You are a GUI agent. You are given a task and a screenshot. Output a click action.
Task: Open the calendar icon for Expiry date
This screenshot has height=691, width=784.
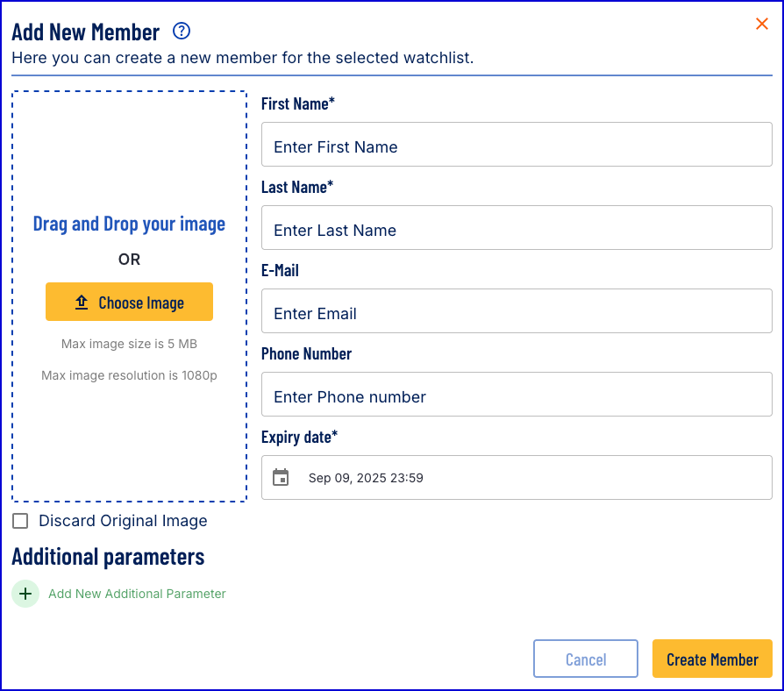pos(281,477)
